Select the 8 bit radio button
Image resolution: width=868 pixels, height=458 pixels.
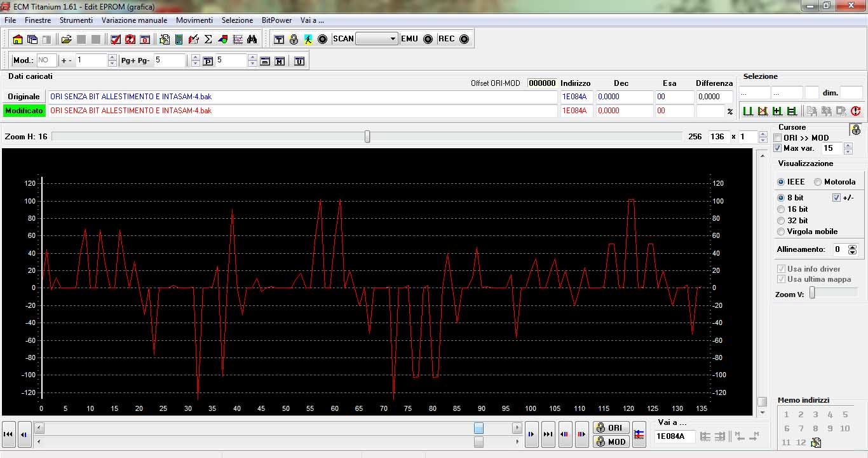781,198
